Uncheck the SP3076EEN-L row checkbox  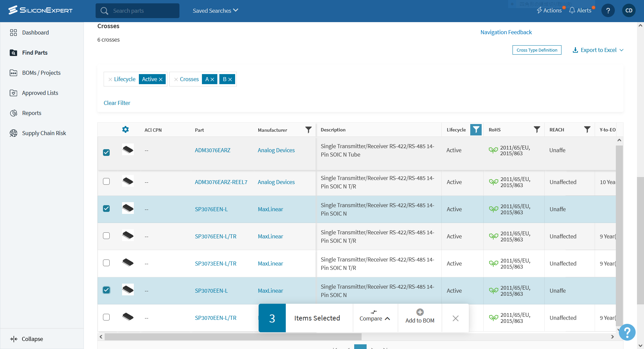106,209
